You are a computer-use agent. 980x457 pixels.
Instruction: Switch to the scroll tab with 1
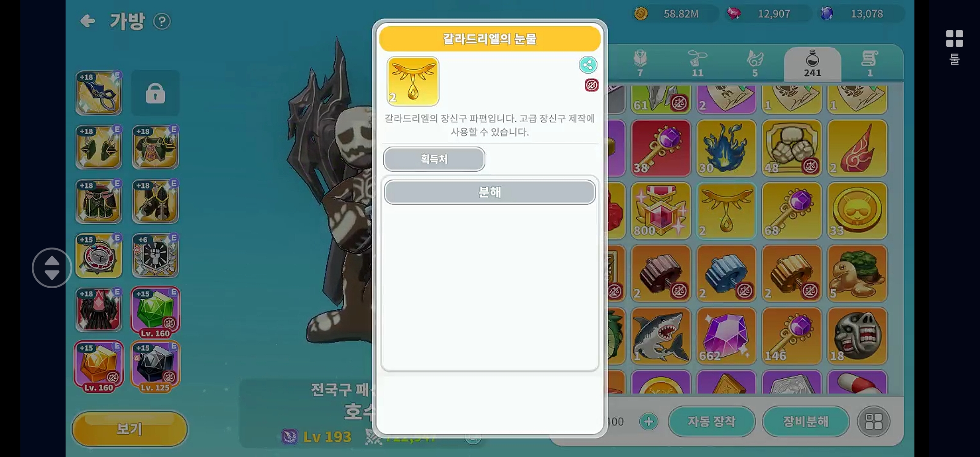tap(870, 64)
